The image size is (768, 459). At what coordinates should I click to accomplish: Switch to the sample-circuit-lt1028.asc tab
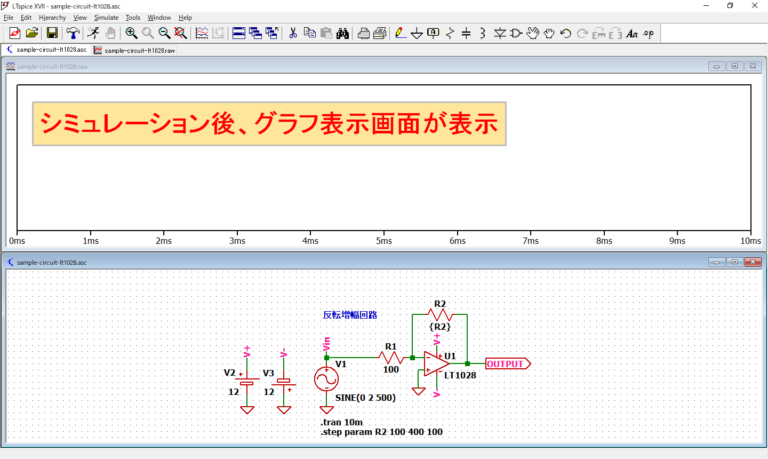(x=47, y=49)
